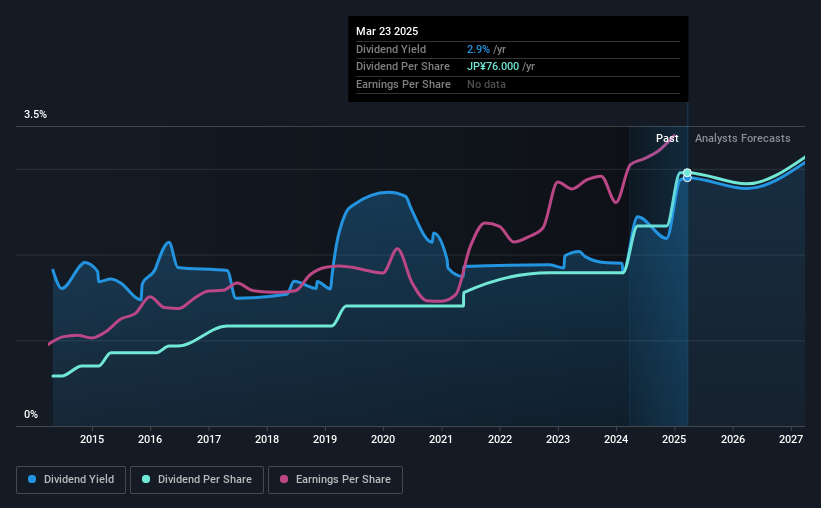The image size is (821, 508).
Task: Toggle the Earnings Per Share legend button
Action: pos(335,480)
